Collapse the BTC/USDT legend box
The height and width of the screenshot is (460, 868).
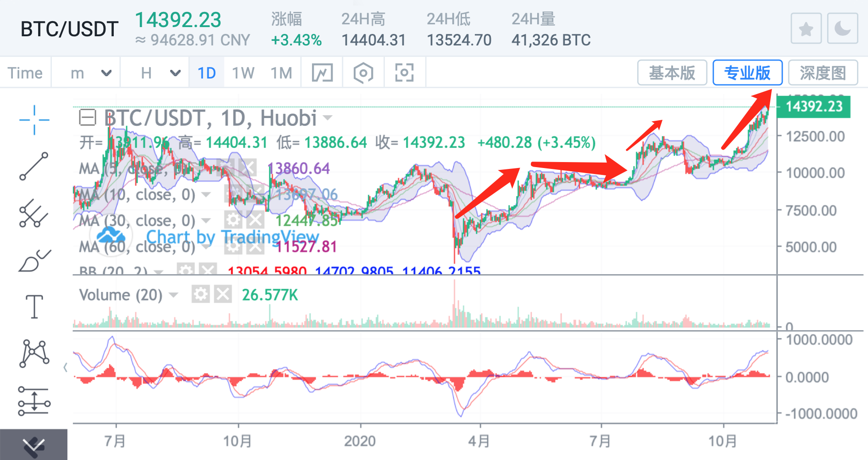[87, 118]
